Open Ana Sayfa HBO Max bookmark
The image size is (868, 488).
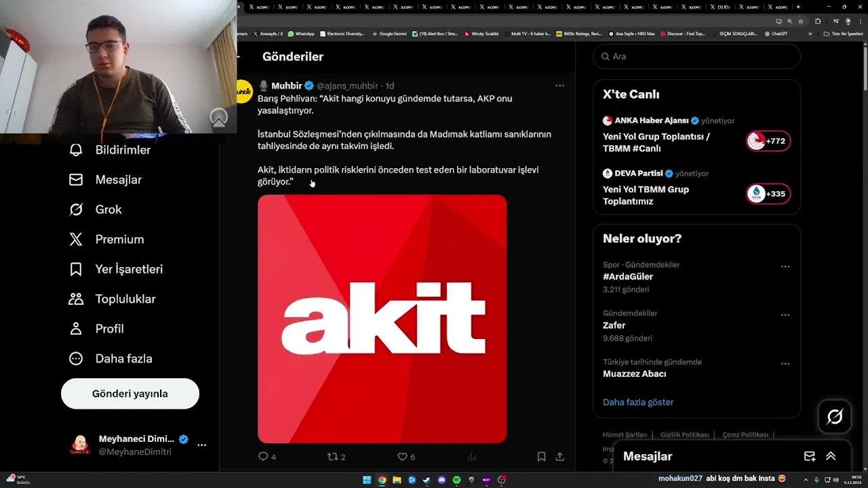coord(632,34)
